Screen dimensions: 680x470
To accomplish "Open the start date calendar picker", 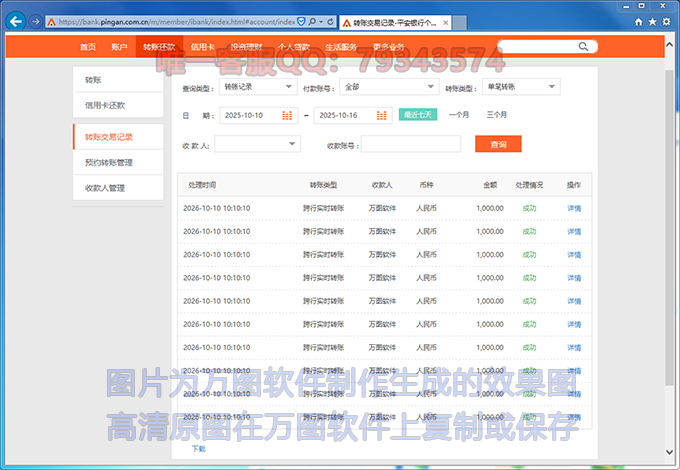I will (288, 116).
